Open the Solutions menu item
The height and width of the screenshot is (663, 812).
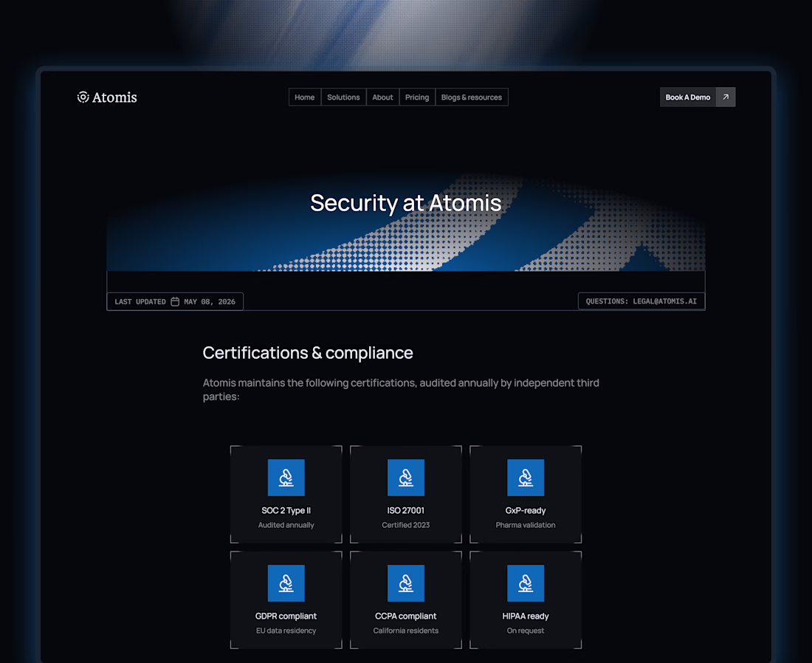point(343,97)
